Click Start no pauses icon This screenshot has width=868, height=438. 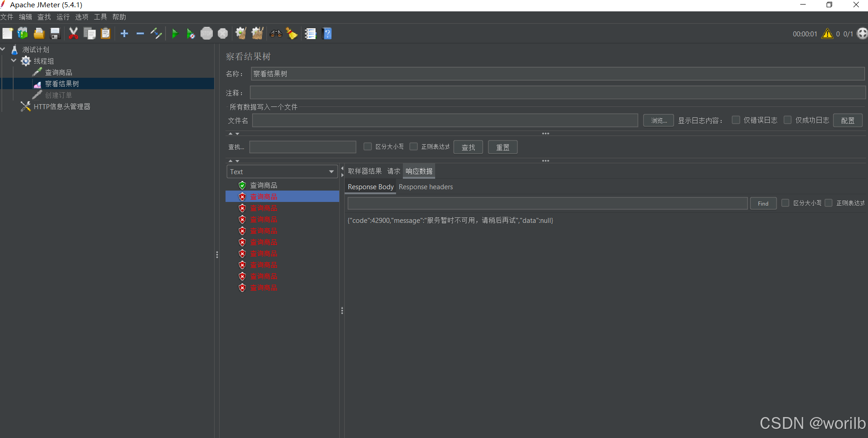(x=191, y=34)
